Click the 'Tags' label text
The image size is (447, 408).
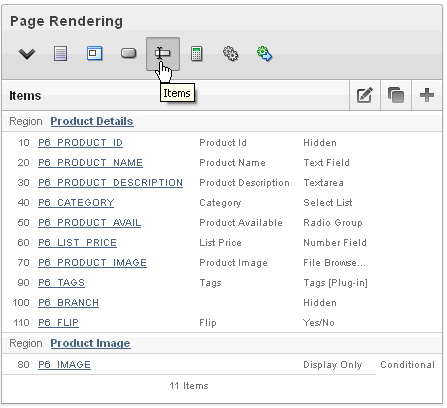210,283
